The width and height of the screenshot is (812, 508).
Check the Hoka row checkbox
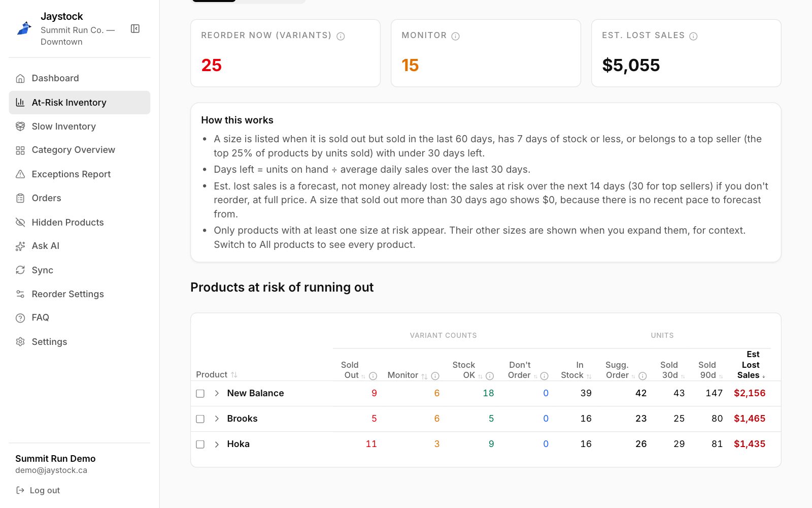[200, 444]
